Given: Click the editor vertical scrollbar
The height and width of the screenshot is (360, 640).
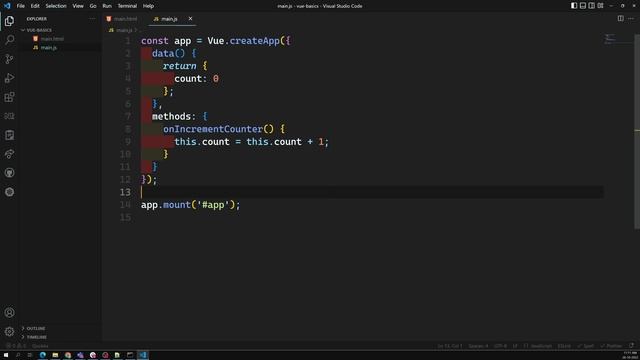Looking at the screenshot, I should click(637, 131).
